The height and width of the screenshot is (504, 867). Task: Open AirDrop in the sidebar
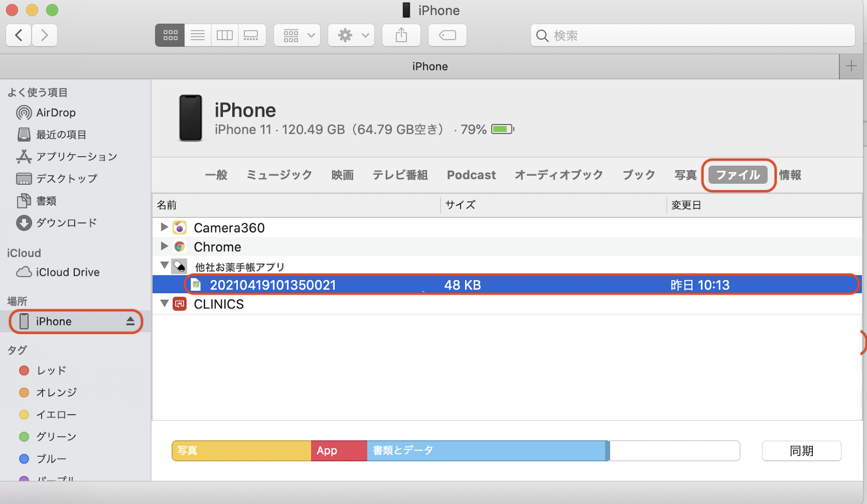click(x=55, y=113)
